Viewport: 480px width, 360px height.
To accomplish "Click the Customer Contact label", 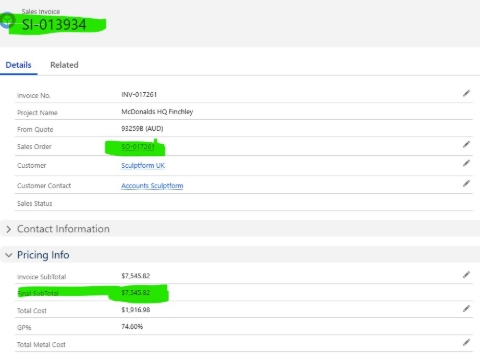I will pos(44,186).
